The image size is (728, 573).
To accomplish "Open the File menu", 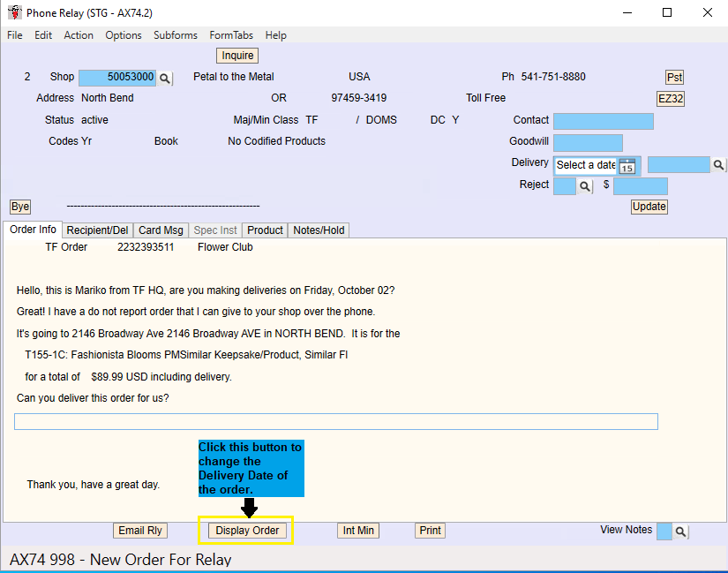I will [15, 35].
